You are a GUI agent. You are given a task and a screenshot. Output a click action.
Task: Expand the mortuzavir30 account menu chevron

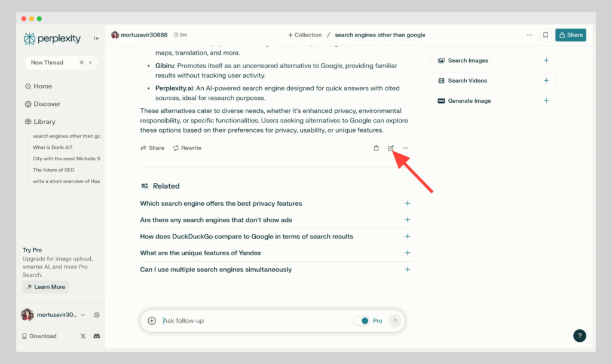tap(83, 315)
